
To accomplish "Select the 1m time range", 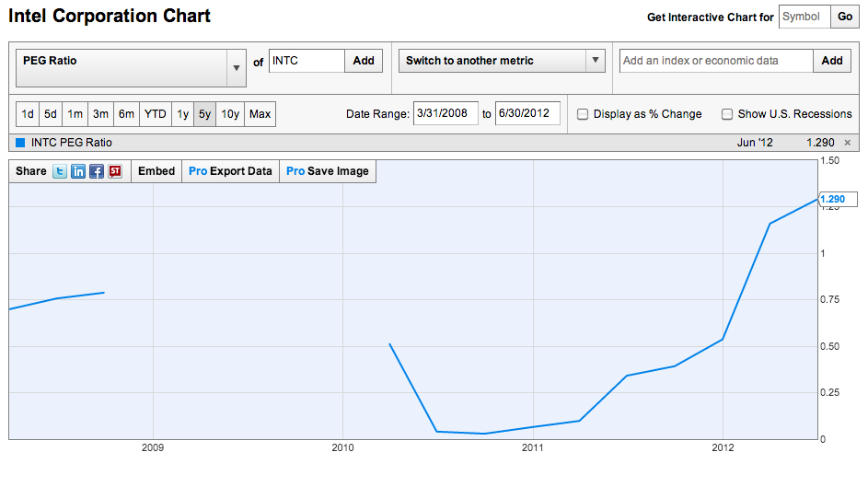I will 75,114.
